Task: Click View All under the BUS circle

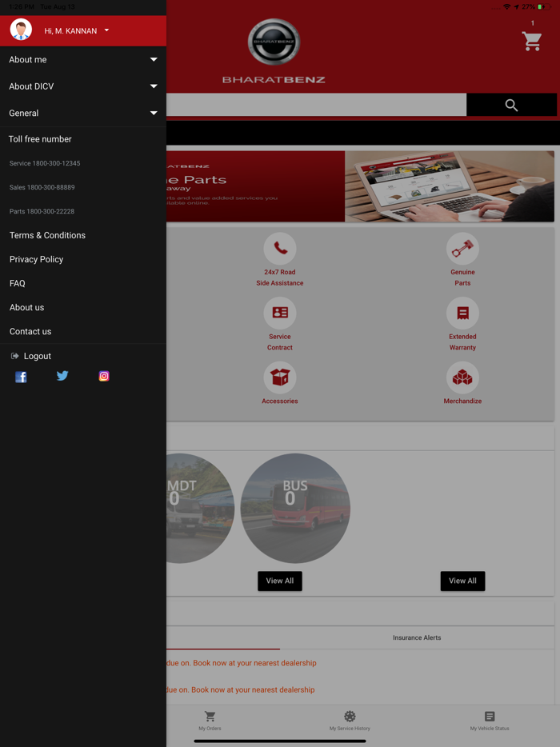Action: click(280, 581)
